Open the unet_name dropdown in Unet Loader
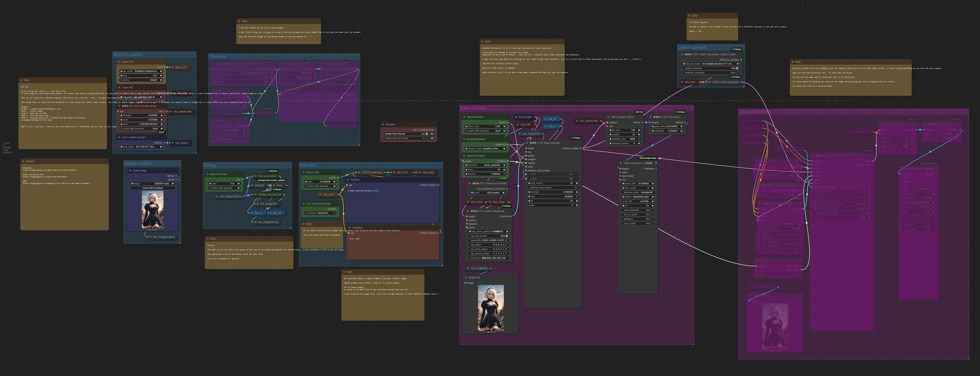 [x=141, y=147]
